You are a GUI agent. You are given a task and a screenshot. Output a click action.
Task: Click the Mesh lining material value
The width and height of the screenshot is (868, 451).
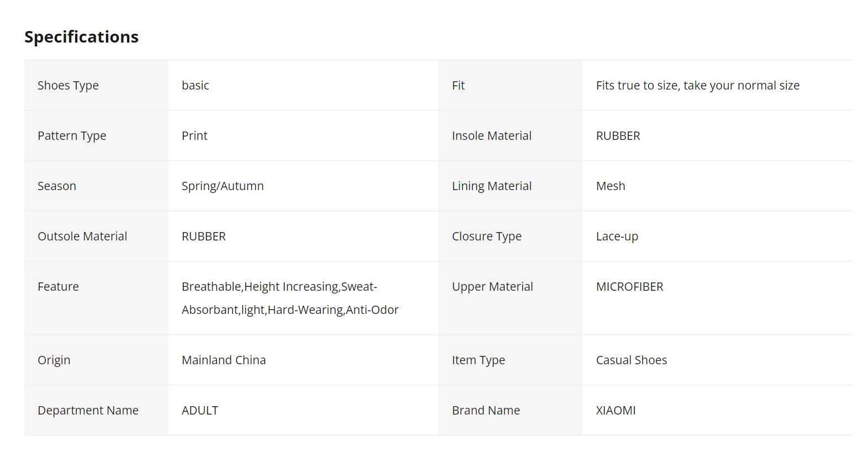tap(611, 186)
